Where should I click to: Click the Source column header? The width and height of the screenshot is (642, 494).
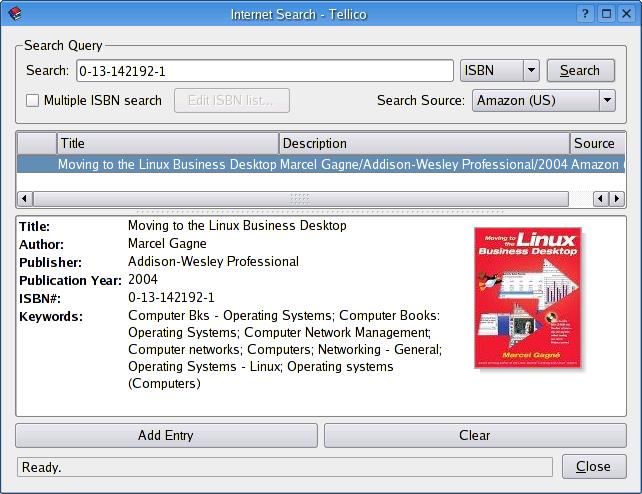coord(596,144)
